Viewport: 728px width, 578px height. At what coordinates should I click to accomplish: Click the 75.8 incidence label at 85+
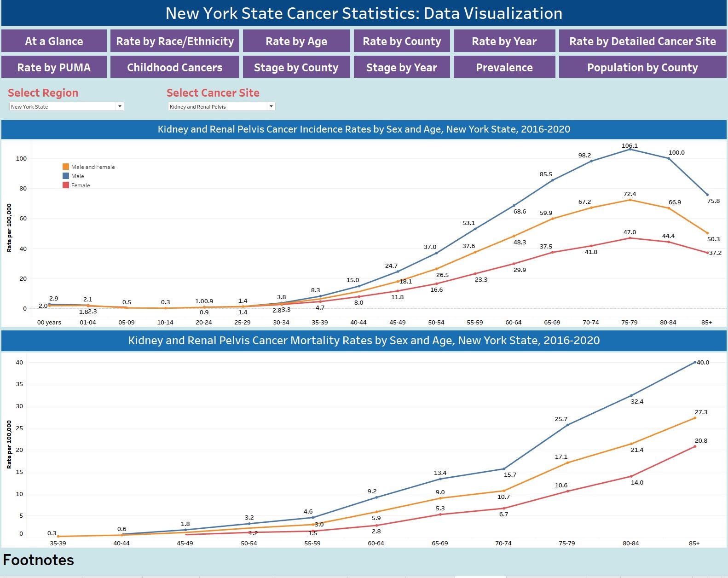(713, 201)
